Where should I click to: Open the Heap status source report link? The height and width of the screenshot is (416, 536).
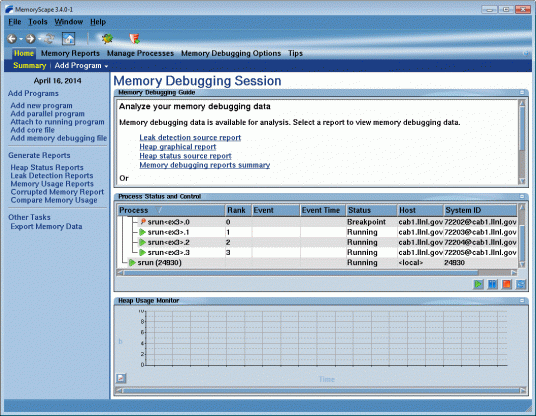[x=185, y=156]
